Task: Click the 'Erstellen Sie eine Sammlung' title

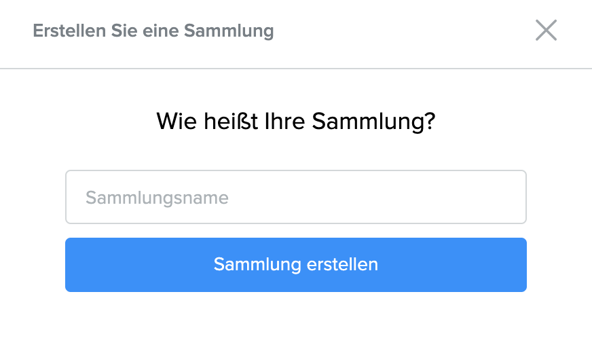Action: (x=153, y=31)
